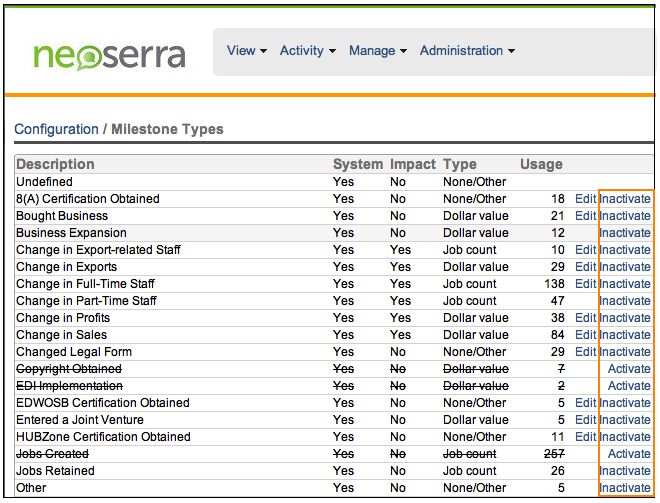Click the Neoserra logo

[x=108, y=54]
